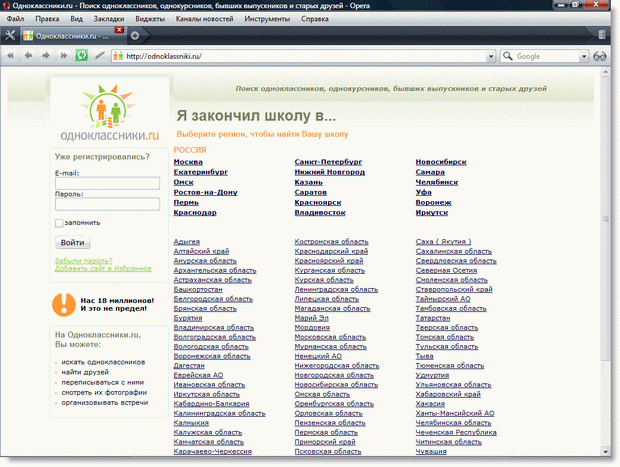Open the Татарстан region link
Image resolution: width=620 pixels, height=467 pixels.
tap(433, 318)
